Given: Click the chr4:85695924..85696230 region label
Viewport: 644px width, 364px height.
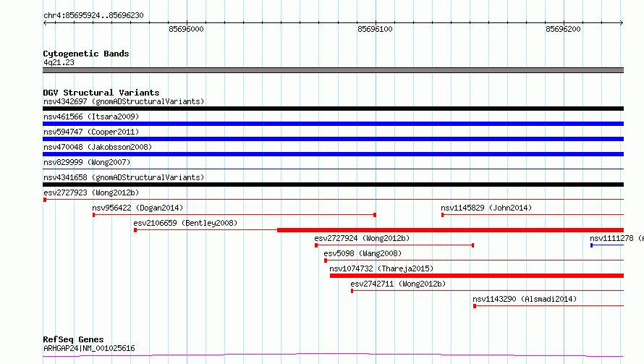Looking at the screenshot, I should [93, 15].
